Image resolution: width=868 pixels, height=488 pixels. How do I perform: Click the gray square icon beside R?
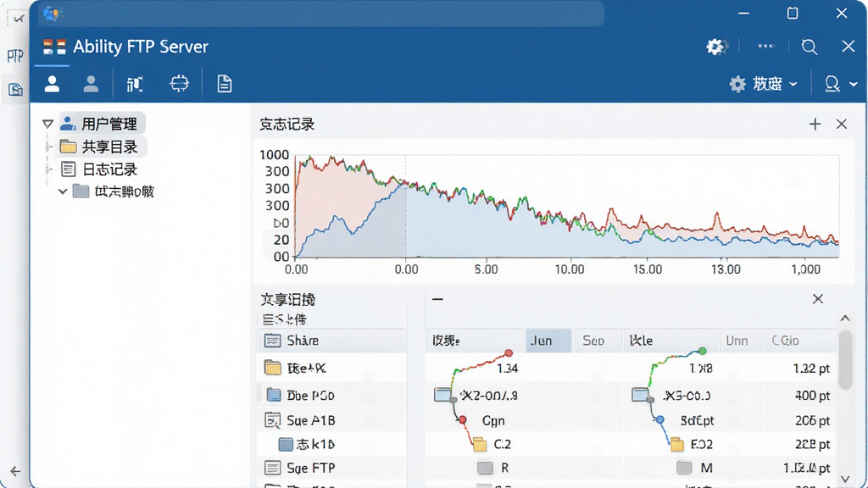[x=485, y=468]
